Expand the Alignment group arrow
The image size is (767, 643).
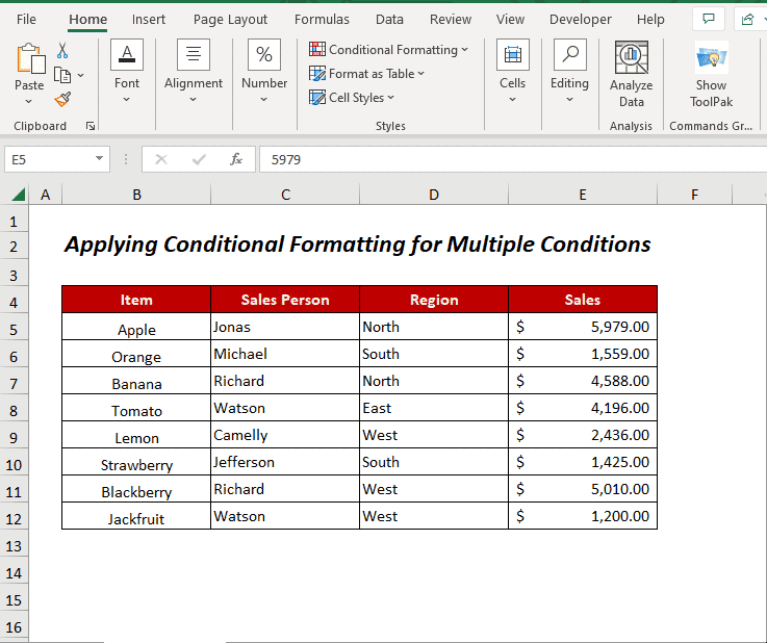(193, 99)
